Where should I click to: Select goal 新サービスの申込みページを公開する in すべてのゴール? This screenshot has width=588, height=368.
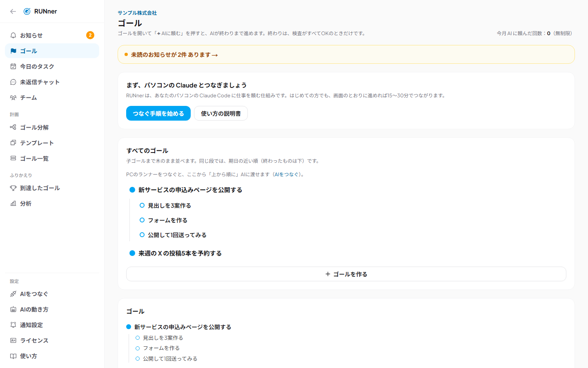tap(190, 190)
